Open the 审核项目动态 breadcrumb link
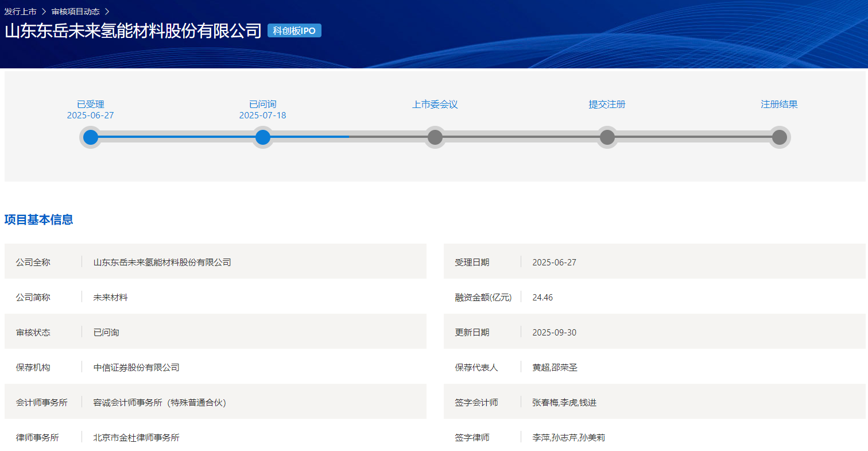 point(75,11)
